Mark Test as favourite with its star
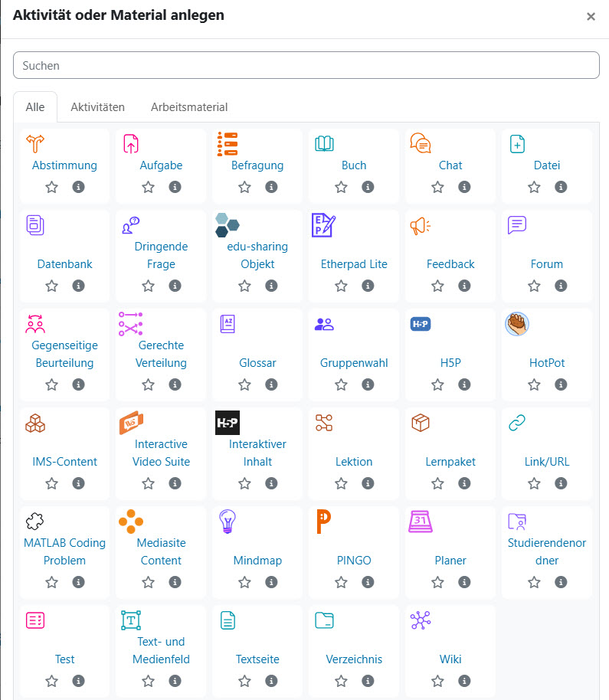The image size is (609, 700). (x=52, y=681)
